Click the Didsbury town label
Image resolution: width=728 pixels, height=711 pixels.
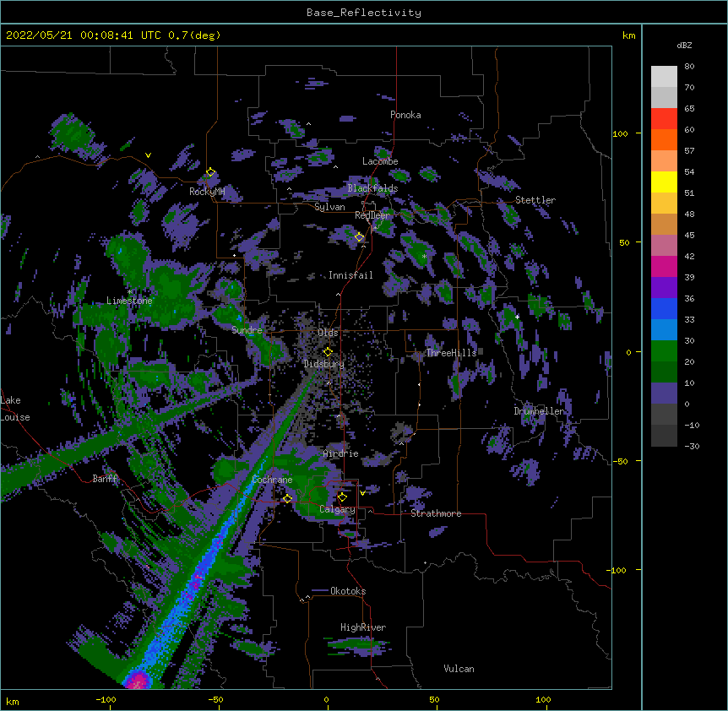click(324, 364)
